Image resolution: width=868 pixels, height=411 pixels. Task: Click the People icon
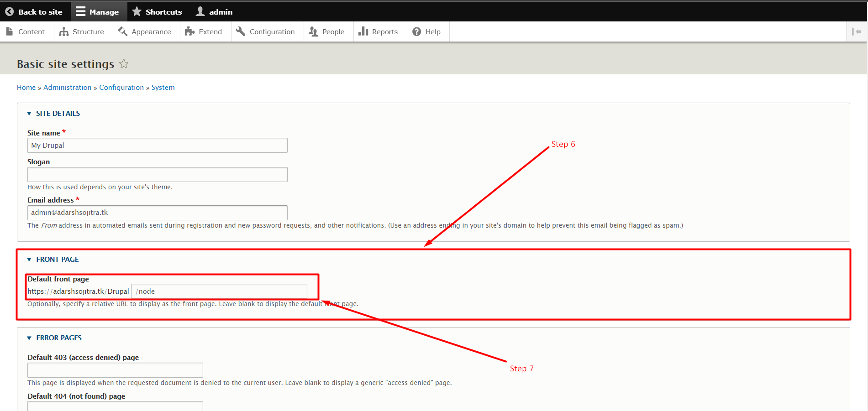coord(313,31)
